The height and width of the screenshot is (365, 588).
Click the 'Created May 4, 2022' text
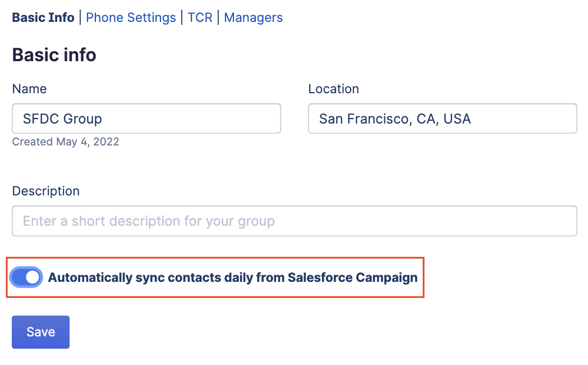66,142
